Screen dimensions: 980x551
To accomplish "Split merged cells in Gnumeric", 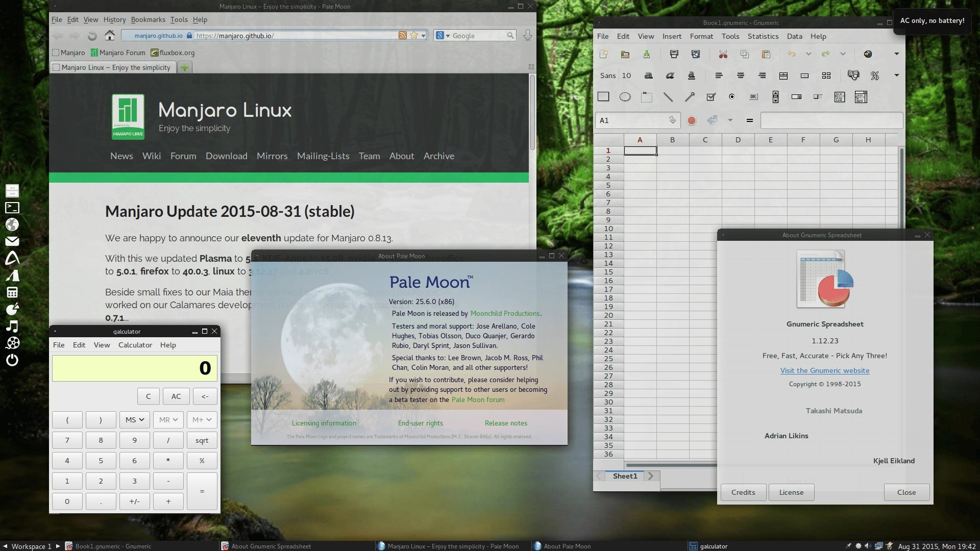I will click(x=826, y=76).
